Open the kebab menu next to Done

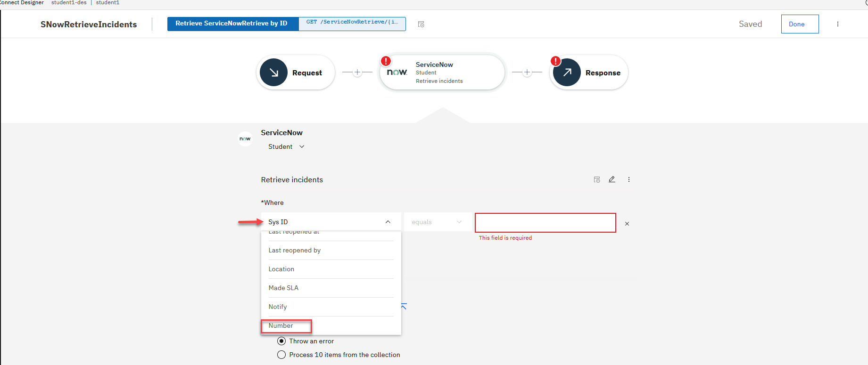[837, 24]
